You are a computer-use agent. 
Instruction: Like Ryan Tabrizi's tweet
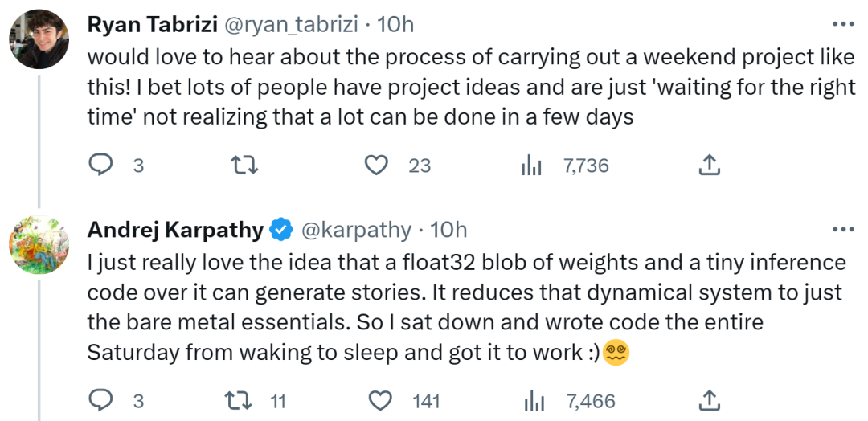[x=377, y=166]
